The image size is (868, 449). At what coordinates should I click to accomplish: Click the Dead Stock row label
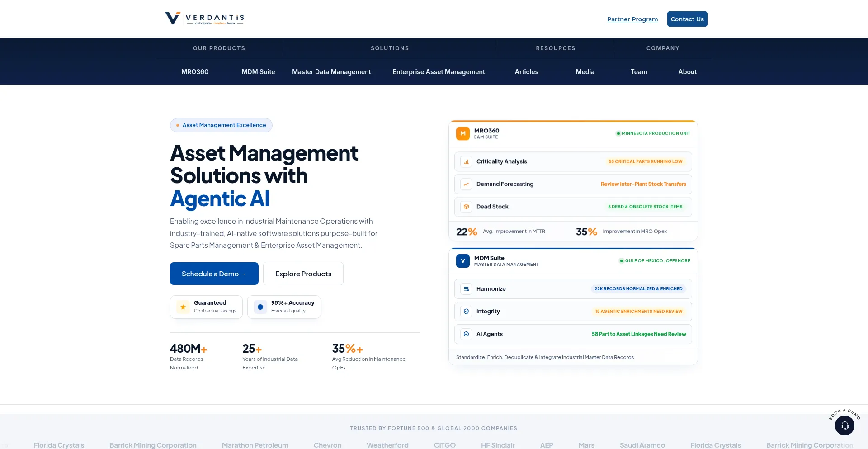tap(492, 207)
